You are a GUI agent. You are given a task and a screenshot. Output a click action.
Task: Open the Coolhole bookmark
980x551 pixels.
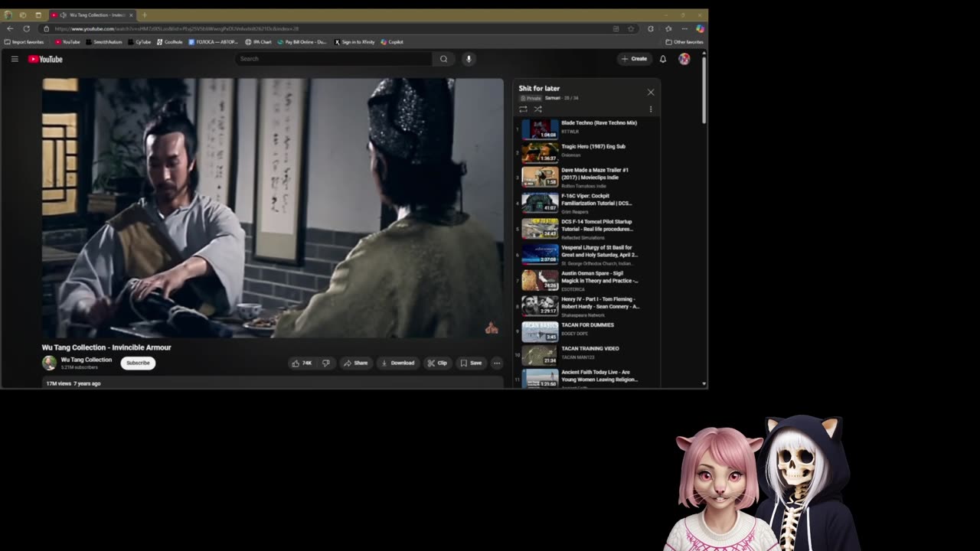pos(170,42)
